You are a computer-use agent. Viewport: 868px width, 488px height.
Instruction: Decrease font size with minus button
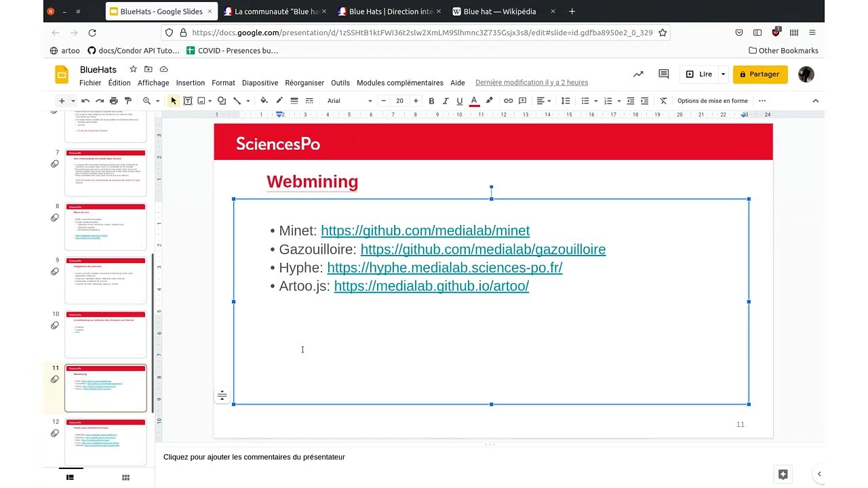384,101
